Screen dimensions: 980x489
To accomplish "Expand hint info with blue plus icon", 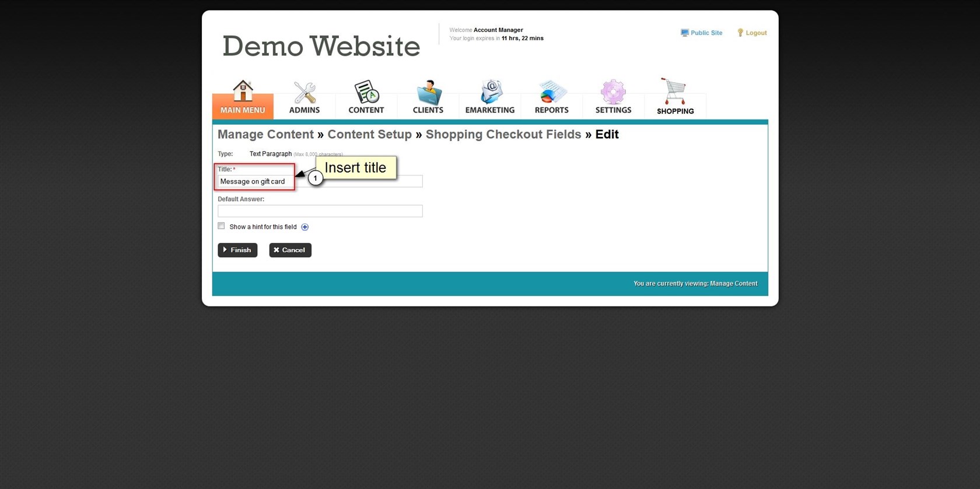I will pos(304,227).
